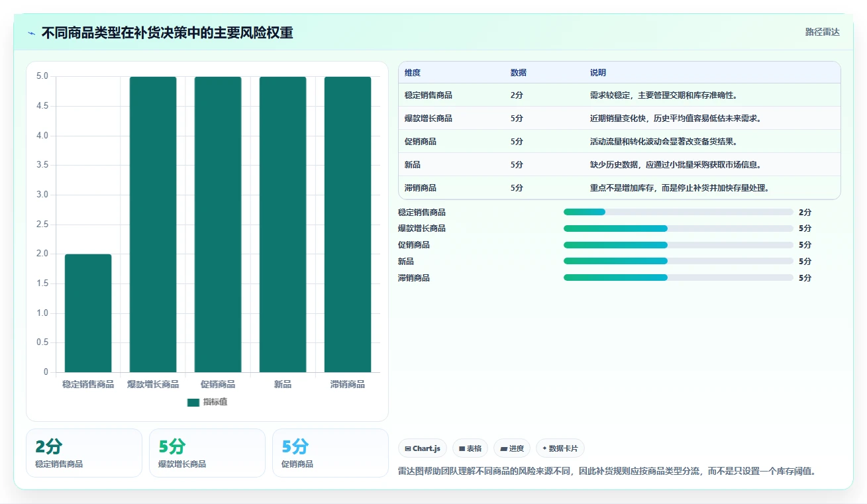Open the 5分 促销商品 data card
This screenshot has width=867, height=504.
pyautogui.click(x=331, y=453)
